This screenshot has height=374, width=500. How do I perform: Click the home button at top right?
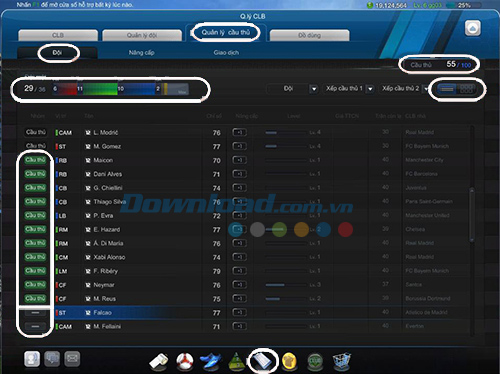473,28
